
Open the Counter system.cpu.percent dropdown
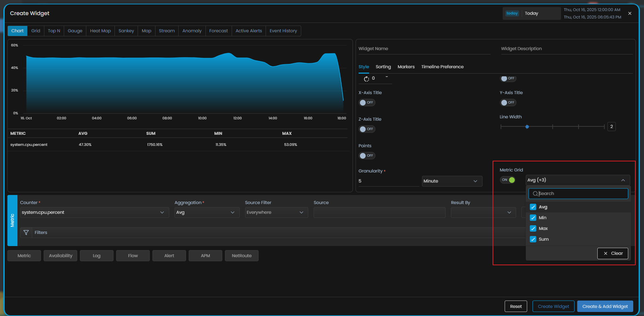[94, 212]
